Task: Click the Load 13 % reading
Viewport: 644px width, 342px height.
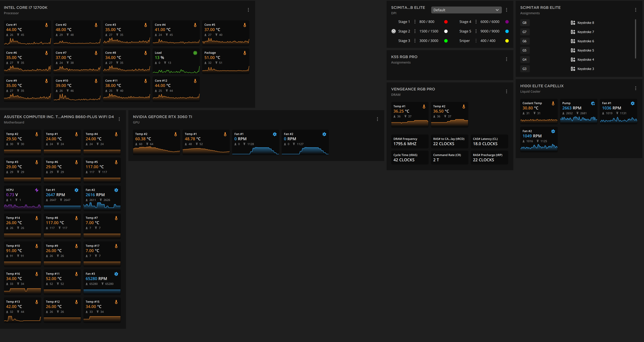Action: pyautogui.click(x=159, y=57)
